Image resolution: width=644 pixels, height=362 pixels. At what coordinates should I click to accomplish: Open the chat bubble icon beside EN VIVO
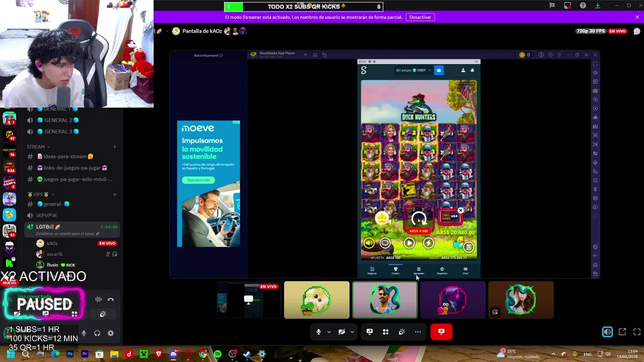[x=636, y=31]
